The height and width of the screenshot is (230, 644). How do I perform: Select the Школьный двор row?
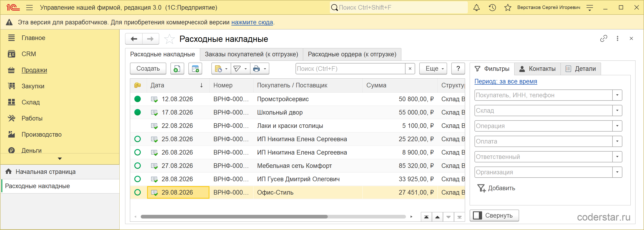point(297,112)
